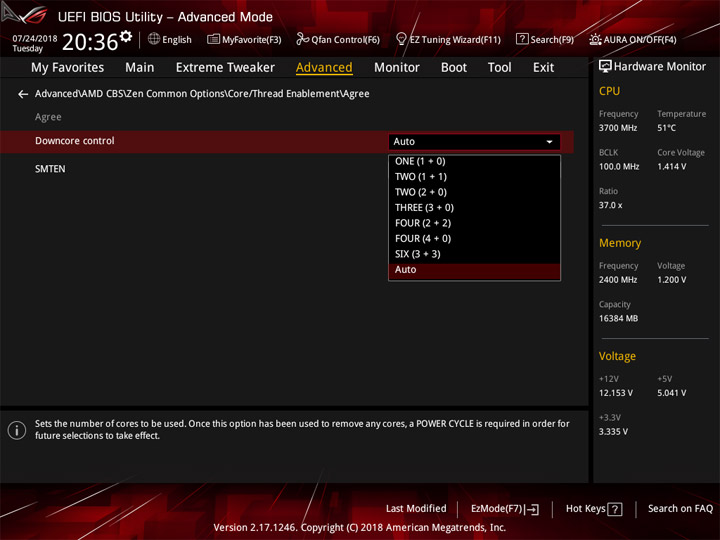Click the English language button
This screenshot has height=540, width=720.
pyautogui.click(x=170, y=39)
